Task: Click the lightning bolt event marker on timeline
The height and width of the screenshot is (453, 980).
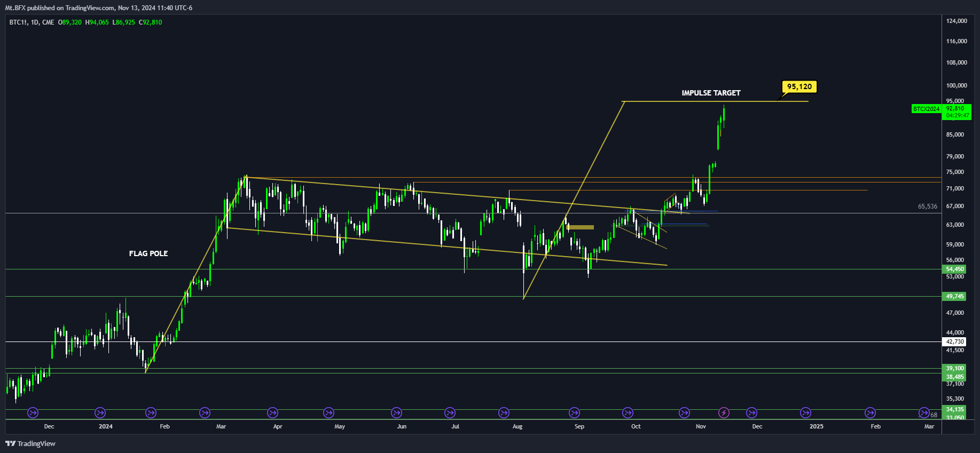Action: click(724, 412)
